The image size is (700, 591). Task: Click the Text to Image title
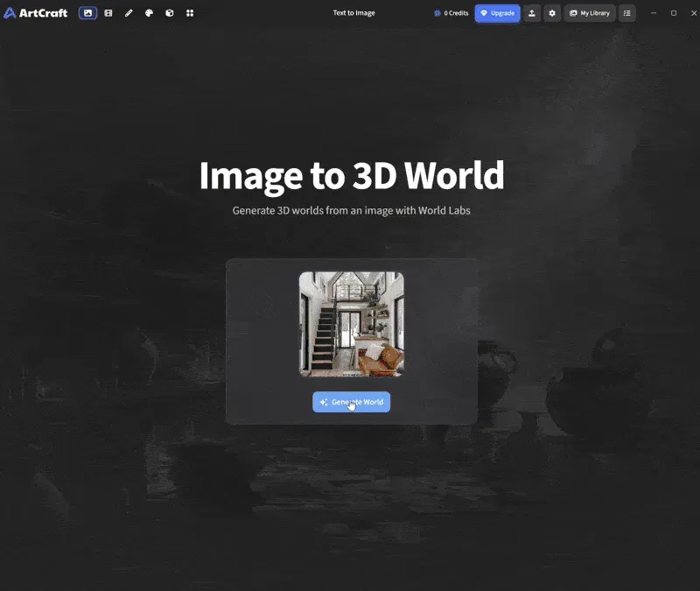(x=354, y=13)
